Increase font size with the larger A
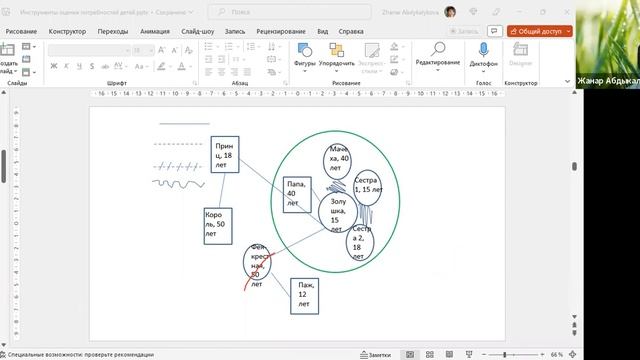This screenshot has height=360, width=640. 162,50
